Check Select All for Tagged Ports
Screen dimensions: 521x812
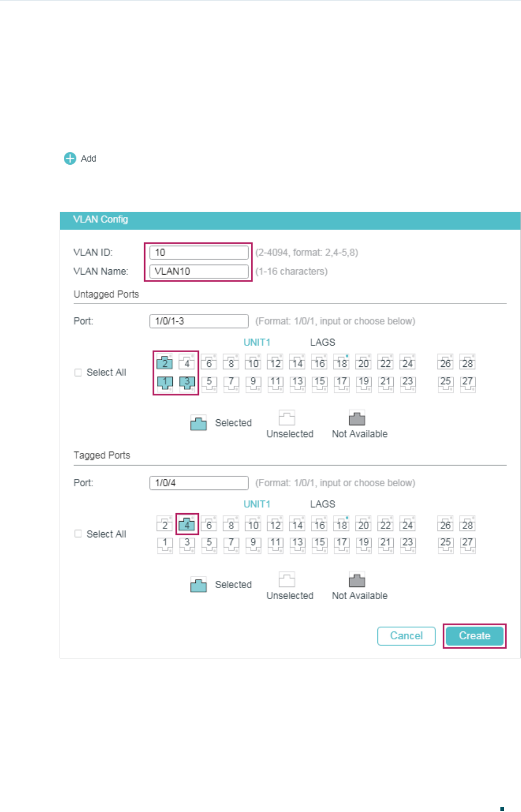pos(78,534)
